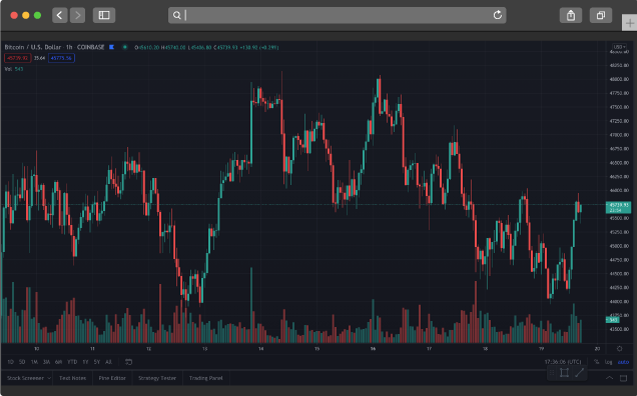Select the 6M time range
The height and width of the screenshot is (396, 637).
[58, 362]
